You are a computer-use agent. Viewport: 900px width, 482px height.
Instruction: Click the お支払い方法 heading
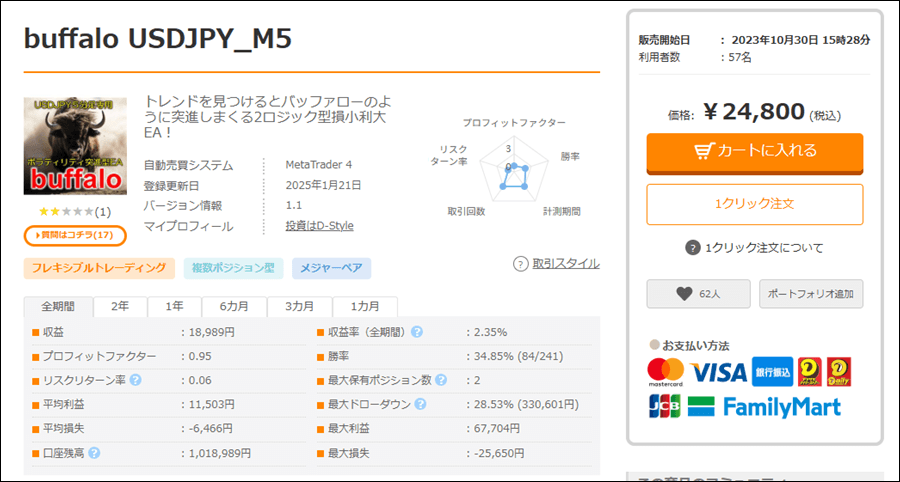coord(696,345)
